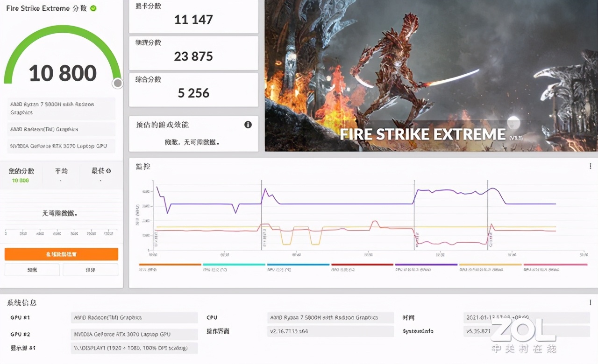
Task: Select the 最佳 (best) column label
Action: 98,171
